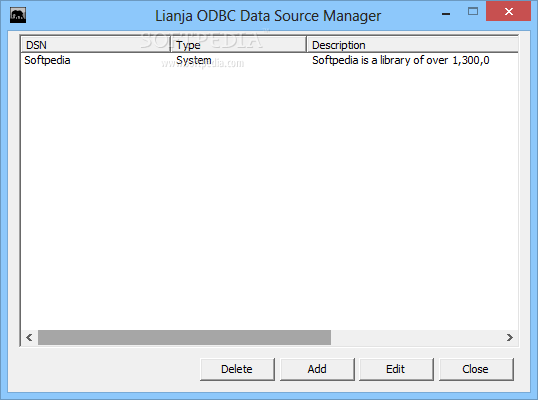Click Add to create a data source
The width and height of the screenshot is (538, 400).
(x=317, y=369)
